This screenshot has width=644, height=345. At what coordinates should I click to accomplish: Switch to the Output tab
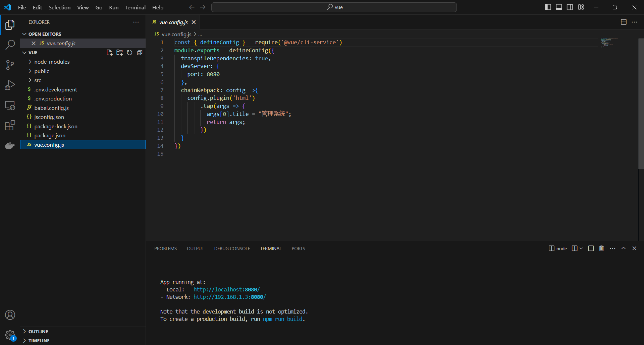pyautogui.click(x=196, y=249)
